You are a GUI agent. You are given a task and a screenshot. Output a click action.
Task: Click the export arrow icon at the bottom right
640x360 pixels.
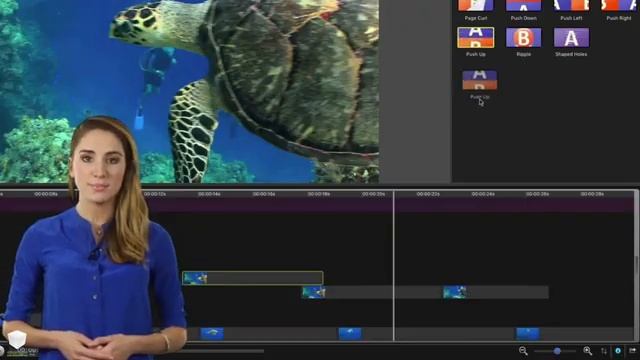click(x=632, y=351)
